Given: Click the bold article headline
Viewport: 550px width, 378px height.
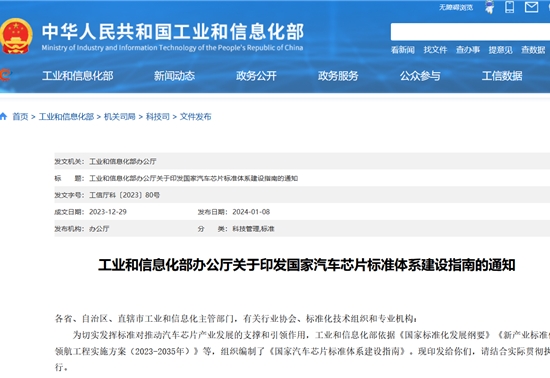Looking at the screenshot, I should click(x=307, y=265).
